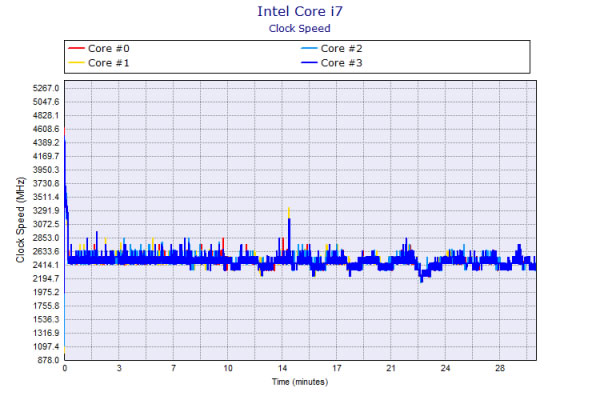The image size is (600, 400).
Task: Click the clock spike peak near minute 14
Action: (x=289, y=209)
